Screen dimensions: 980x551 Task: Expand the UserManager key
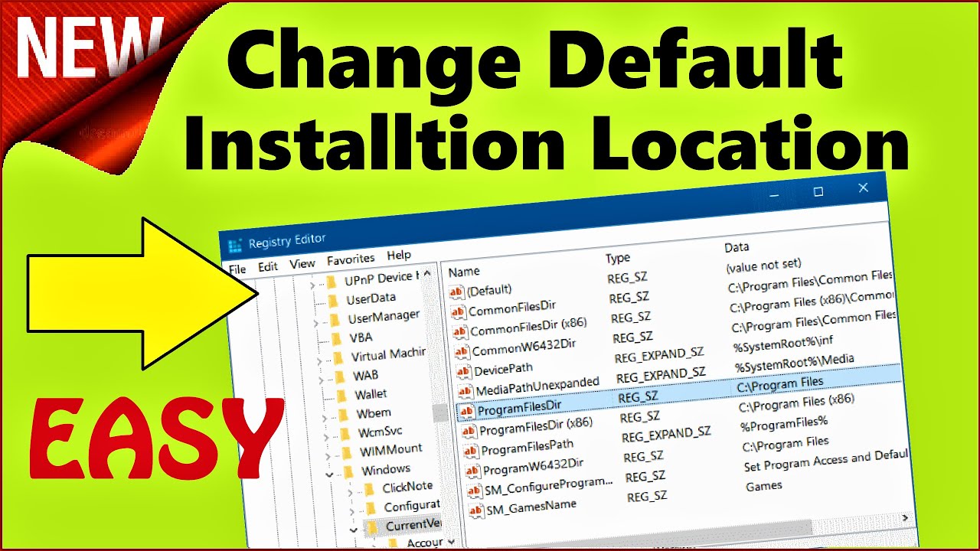click(x=315, y=323)
